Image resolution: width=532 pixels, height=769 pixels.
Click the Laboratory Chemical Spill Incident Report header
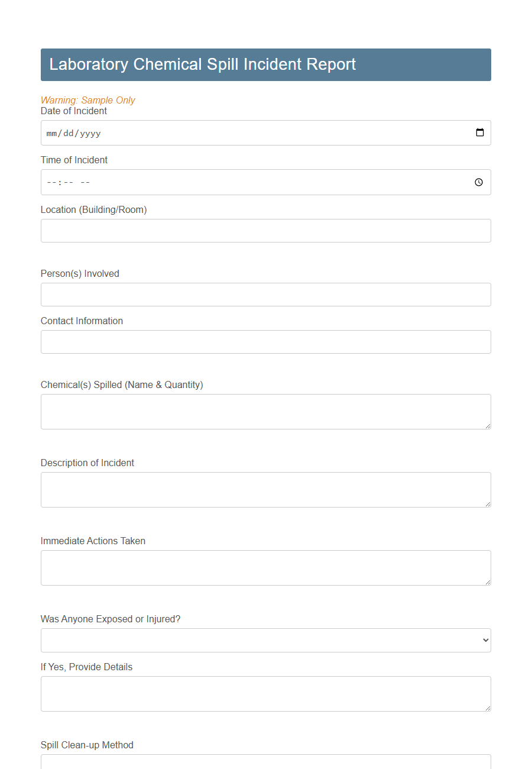point(202,64)
